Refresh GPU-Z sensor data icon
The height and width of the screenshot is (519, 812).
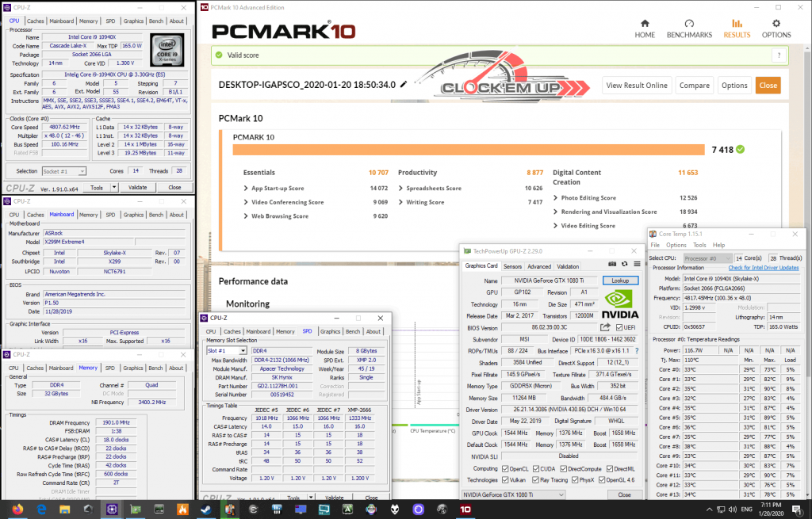625,264
